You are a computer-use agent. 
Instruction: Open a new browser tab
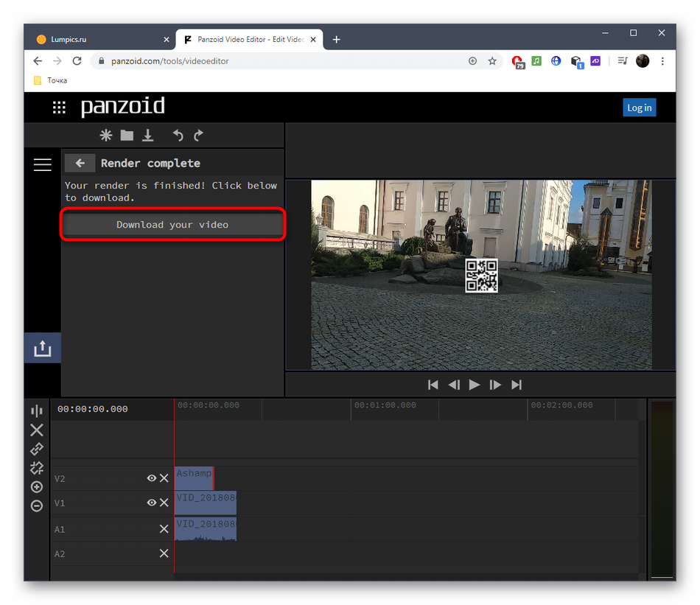tap(337, 39)
